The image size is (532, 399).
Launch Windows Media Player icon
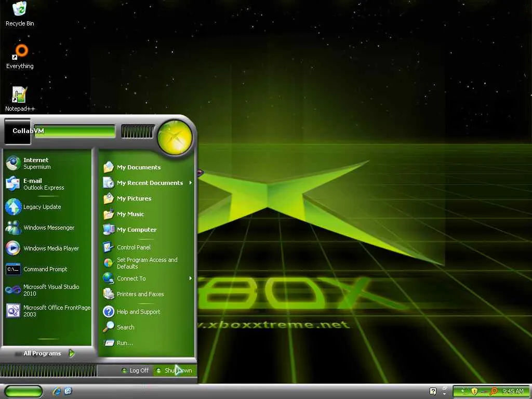coord(13,248)
